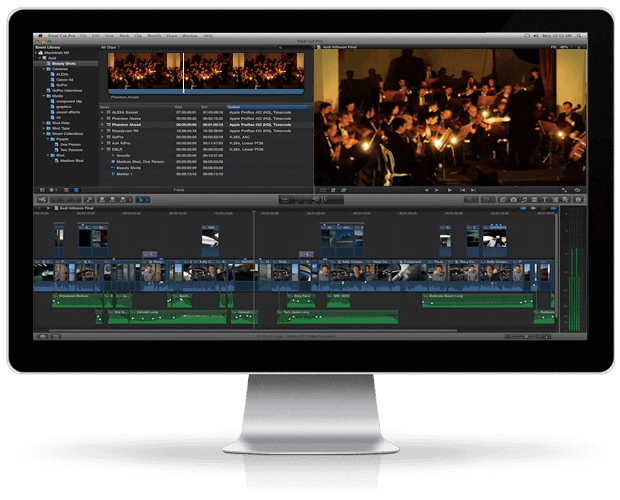This screenshot has width=620, height=500.
Task: Collapse the DSLR clip row
Action: (x=102, y=149)
